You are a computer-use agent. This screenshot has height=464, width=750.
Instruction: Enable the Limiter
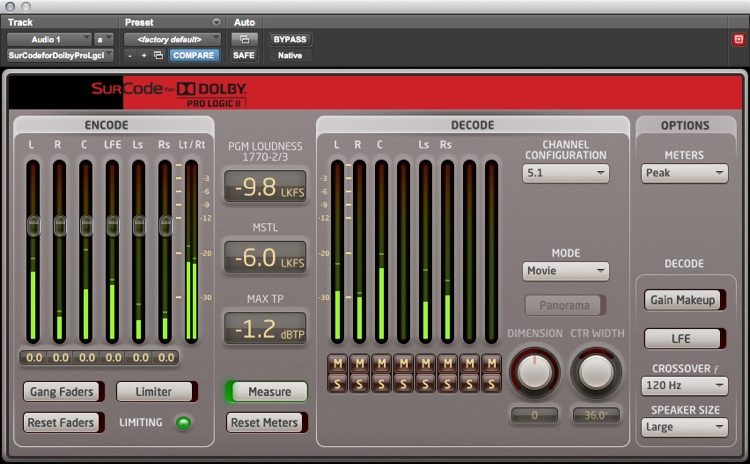pyautogui.click(x=156, y=392)
